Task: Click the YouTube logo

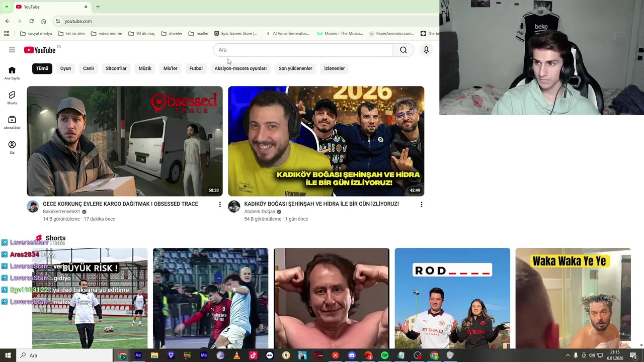Action: (40, 50)
